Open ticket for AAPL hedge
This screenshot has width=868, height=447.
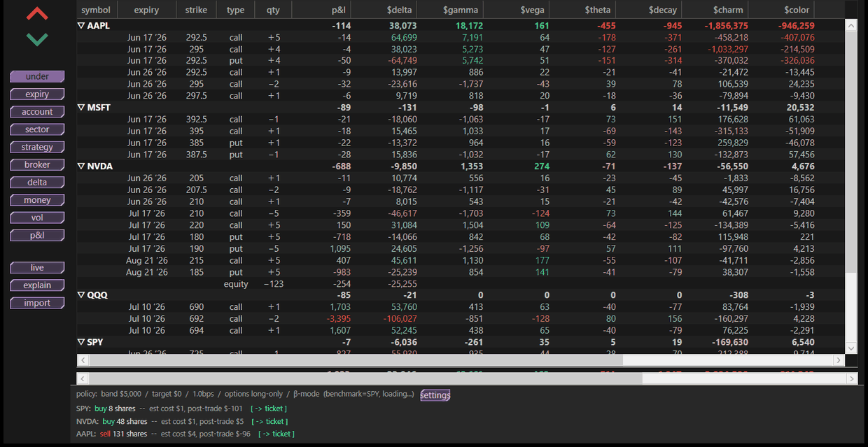276,434
